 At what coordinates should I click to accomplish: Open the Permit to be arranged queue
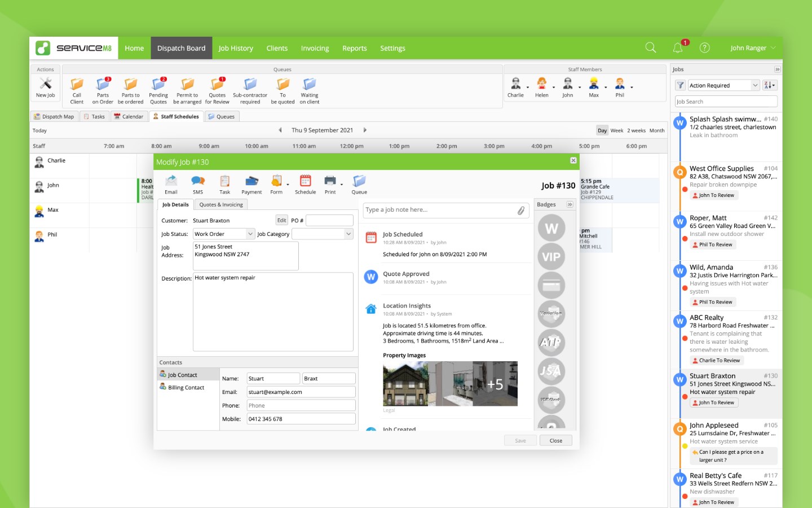pyautogui.click(x=187, y=84)
